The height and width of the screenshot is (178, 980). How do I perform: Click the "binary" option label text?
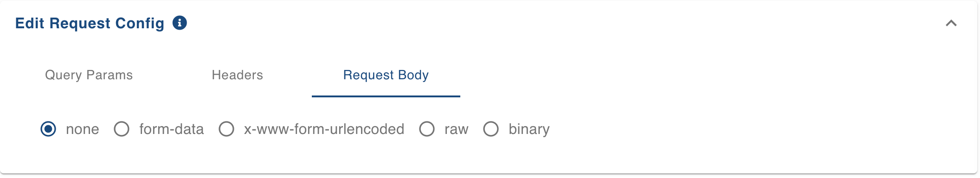[x=529, y=129]
